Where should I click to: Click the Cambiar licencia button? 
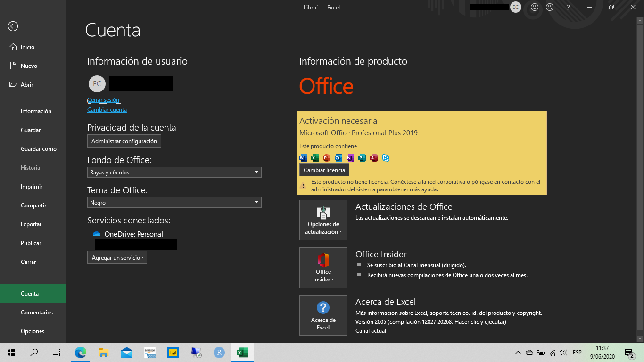pyautogui.click(x=324, y=170)
